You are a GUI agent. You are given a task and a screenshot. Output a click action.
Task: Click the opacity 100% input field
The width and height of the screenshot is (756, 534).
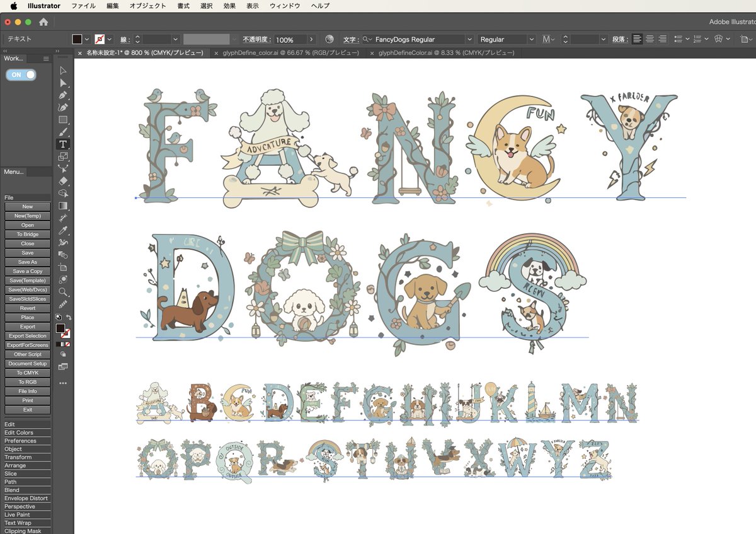click(x=290, y=39)
